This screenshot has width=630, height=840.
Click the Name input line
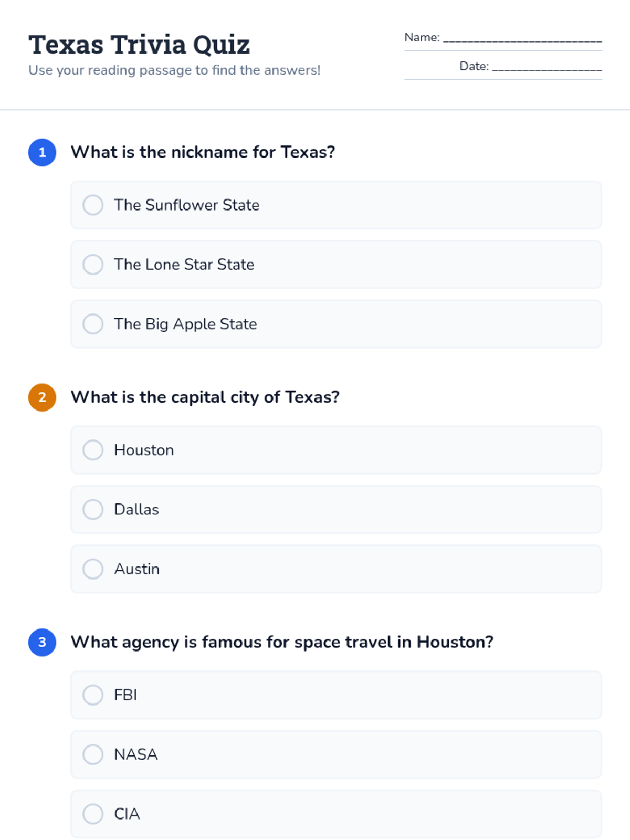coord(522,38)
